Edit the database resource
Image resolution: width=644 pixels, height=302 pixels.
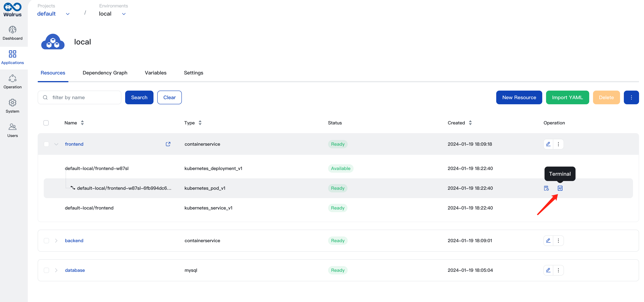pos(548,270)
